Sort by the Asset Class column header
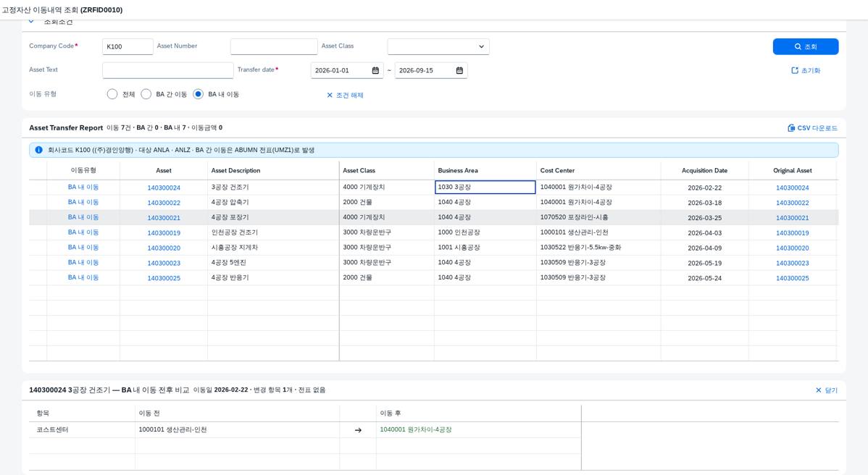The width and height of the screenshot is (868, 475). click(386, 170)
